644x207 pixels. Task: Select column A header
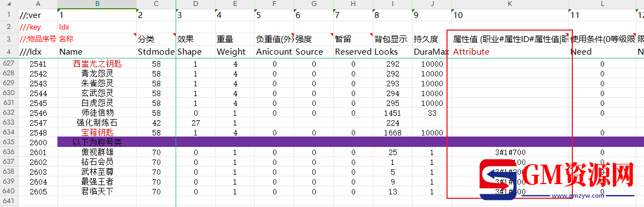(38, 4)
